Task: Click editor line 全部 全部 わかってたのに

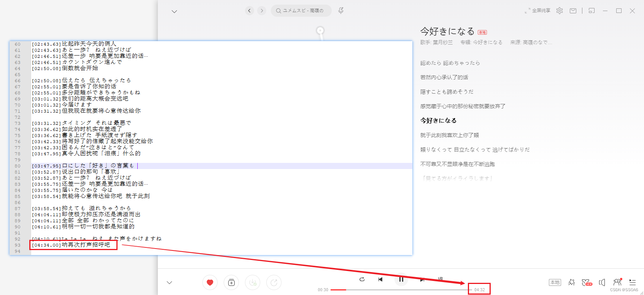Action: point(83,220)
